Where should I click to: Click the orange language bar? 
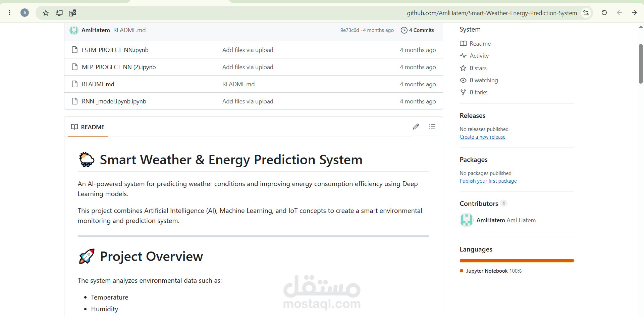[x=517, y=261]
